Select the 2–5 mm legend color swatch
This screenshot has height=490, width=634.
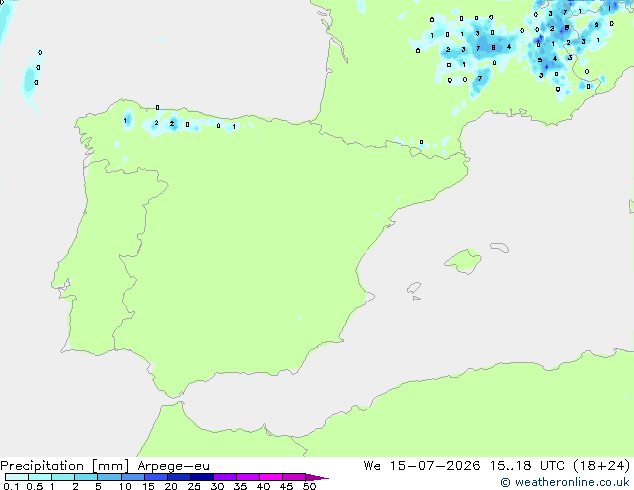(86, 477)
